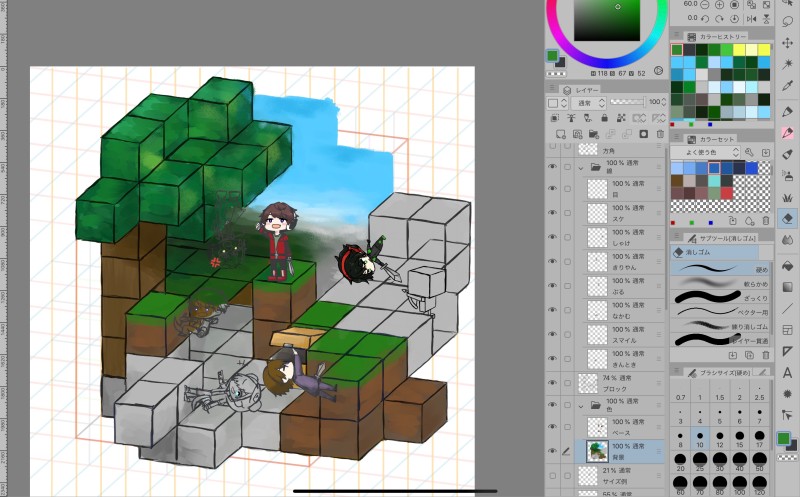Select the Airbrush tool
Image resolution: width=800 pixels, height=497 pixels.
(x=787, y=176)
